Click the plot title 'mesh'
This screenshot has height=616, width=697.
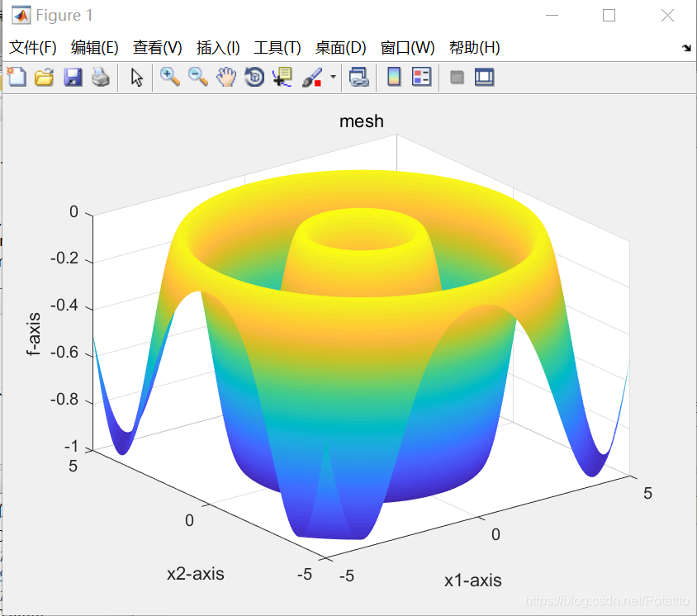[362, 121]
